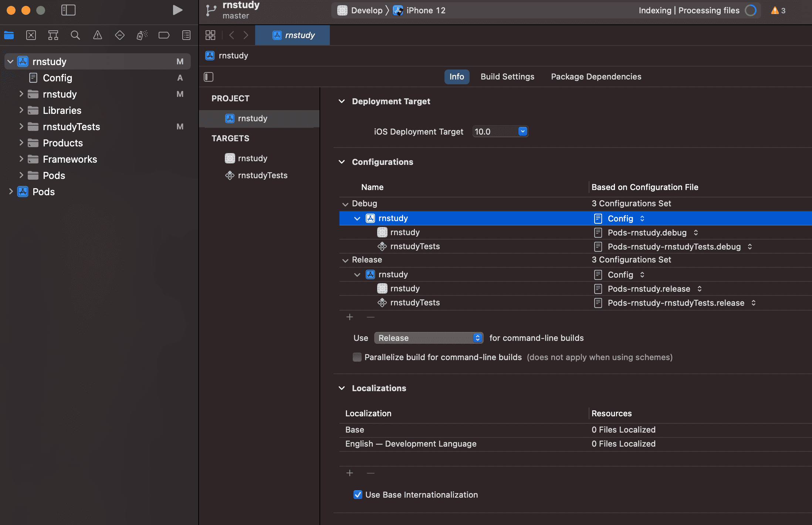Select the Develop scheme
The image size is (812, 525).
[x=360, y=10]
